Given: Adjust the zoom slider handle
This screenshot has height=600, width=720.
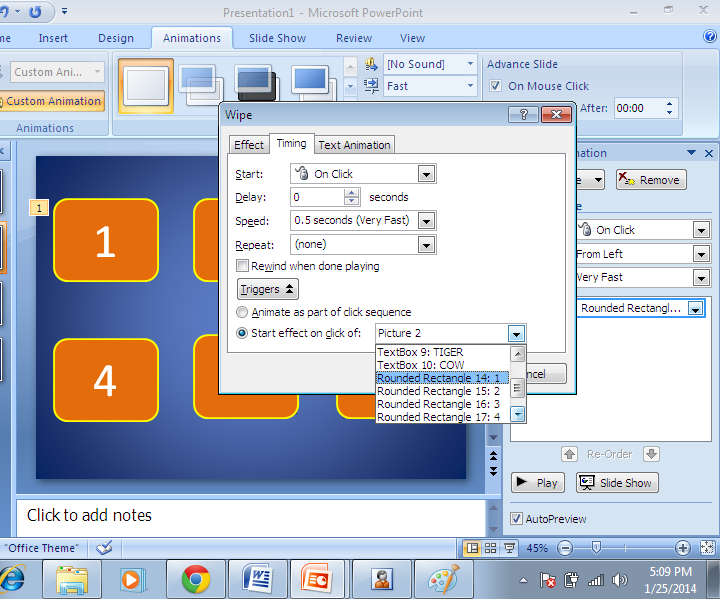Looking at the screenshot, I should tap(596, 547).
